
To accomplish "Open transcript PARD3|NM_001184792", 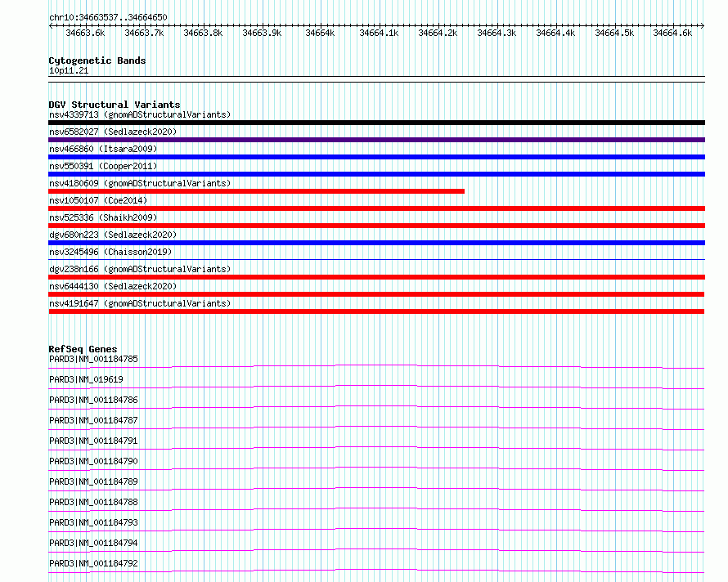I will click(x=93, y=563).
